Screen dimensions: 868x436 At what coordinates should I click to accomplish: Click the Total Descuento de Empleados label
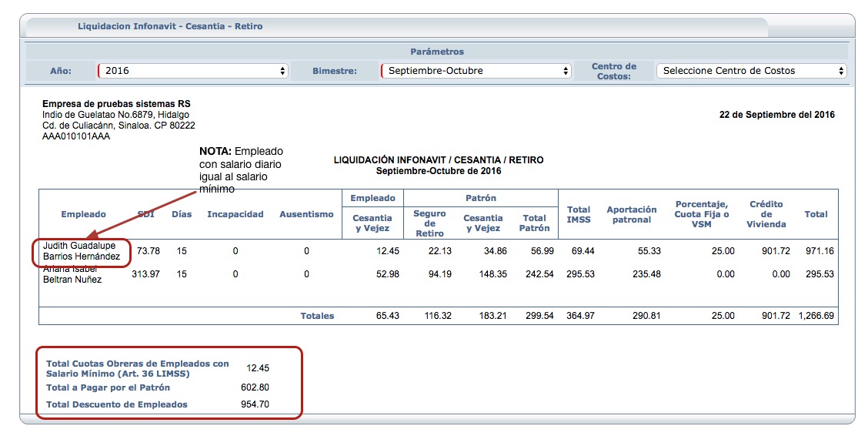pos(117,404)
